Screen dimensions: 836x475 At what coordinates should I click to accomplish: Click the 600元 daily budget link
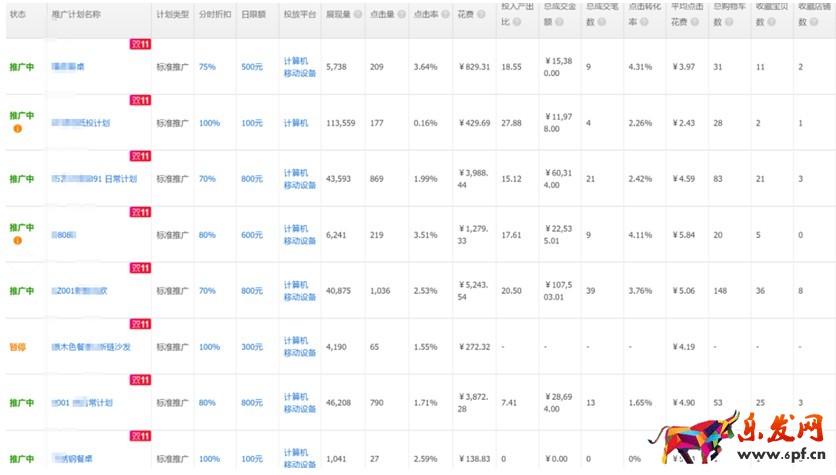pos(252,235)
